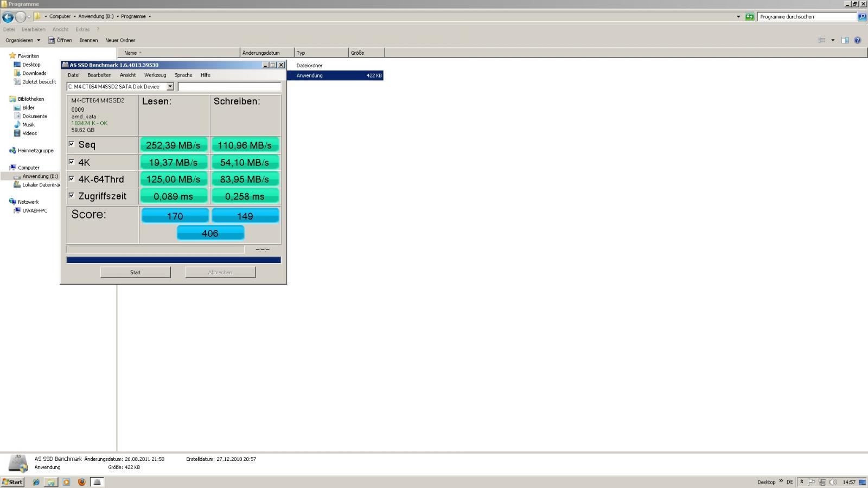Click the benchmark progress bar
This screenshot has height=488, width=868.
tap(174, 260)
